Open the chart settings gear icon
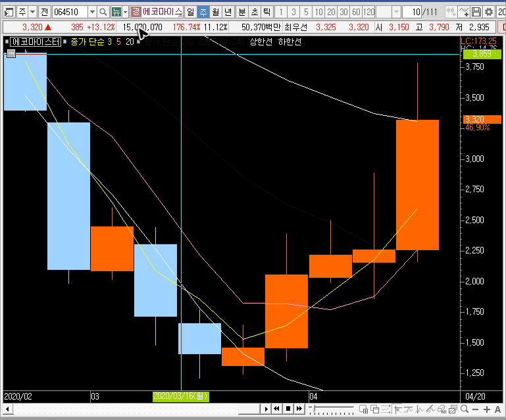The image size is (506, 420). pos(489,13)
